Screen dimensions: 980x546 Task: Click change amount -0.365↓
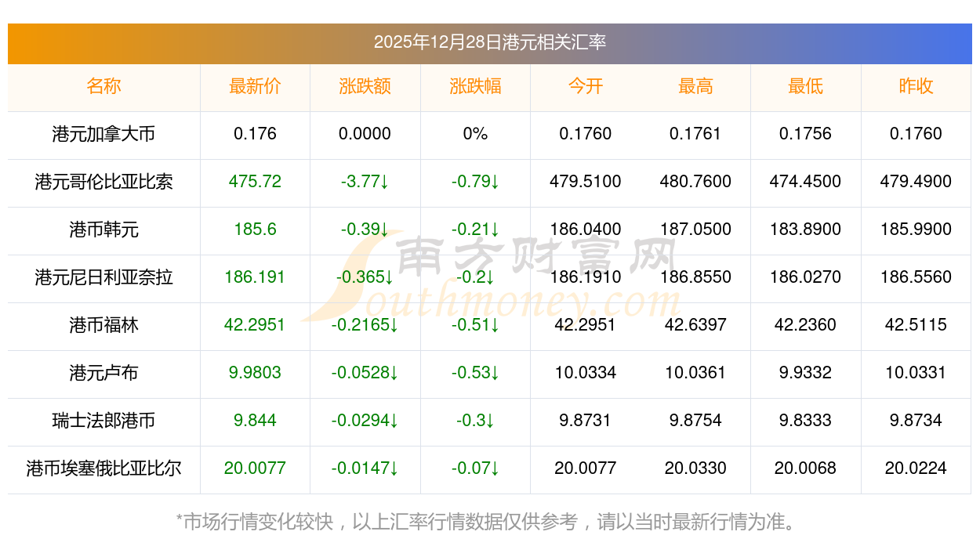tap(365, 277)
